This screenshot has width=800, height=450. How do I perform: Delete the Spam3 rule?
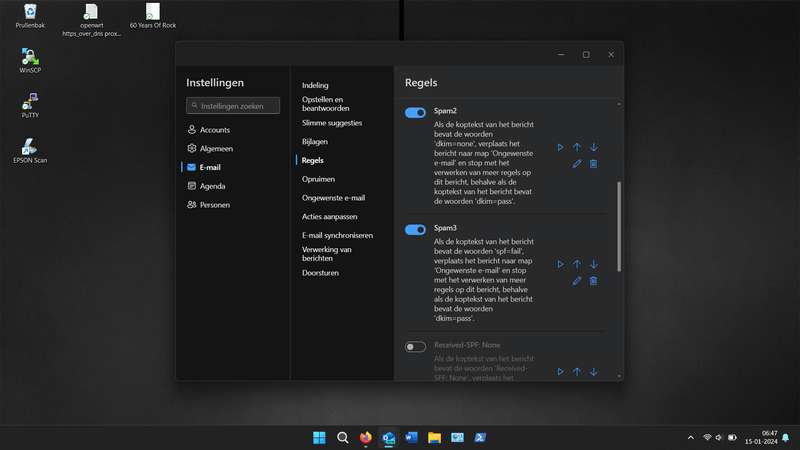(x=593, y=281)
